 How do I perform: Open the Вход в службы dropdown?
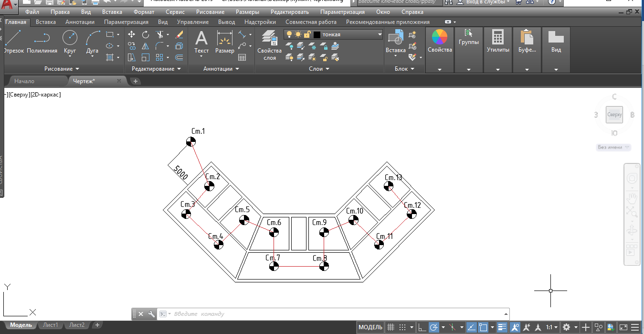click(487, 2)
